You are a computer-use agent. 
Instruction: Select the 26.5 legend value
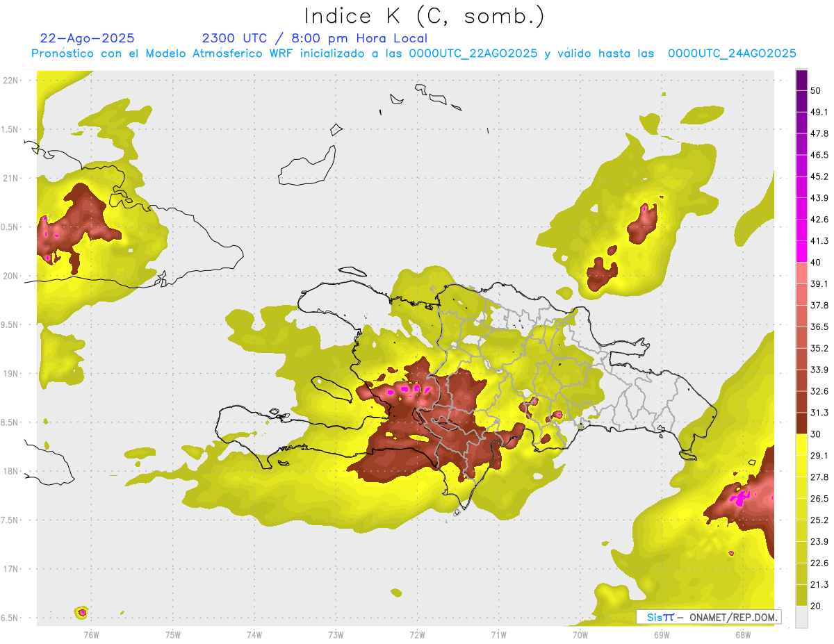coord(820,498)
